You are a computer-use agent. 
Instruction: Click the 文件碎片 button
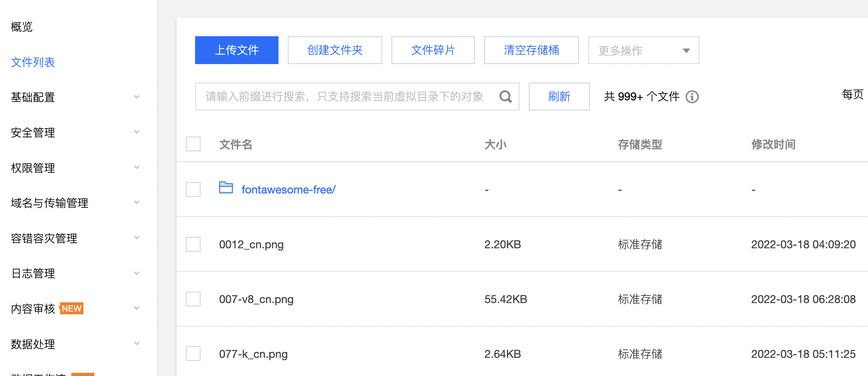pyautogui.click(x=433, y=50)
